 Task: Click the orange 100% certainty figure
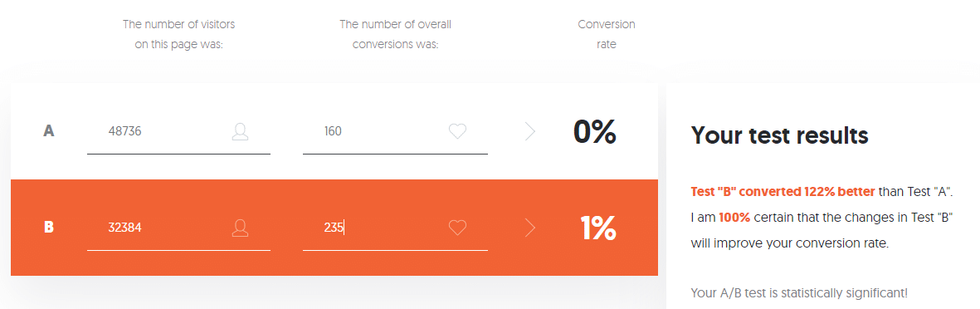(734, 218)
